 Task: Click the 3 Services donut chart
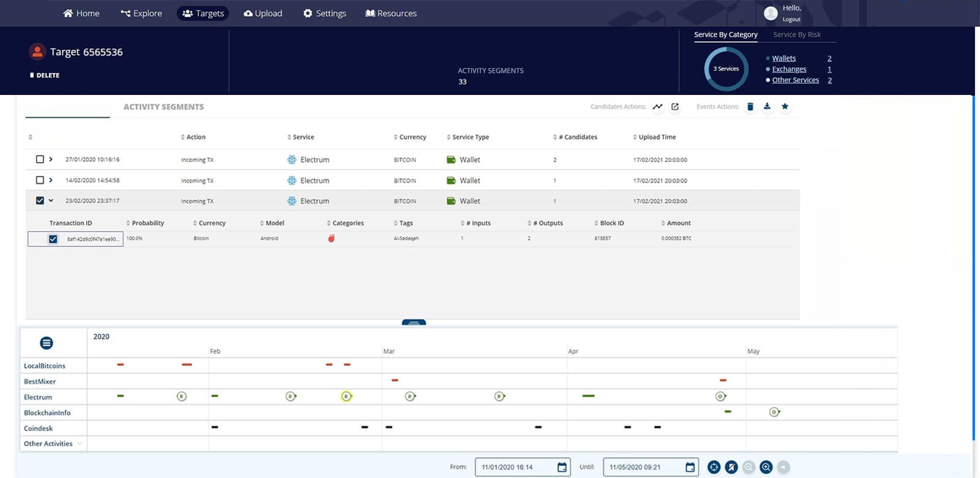[726, 69]
